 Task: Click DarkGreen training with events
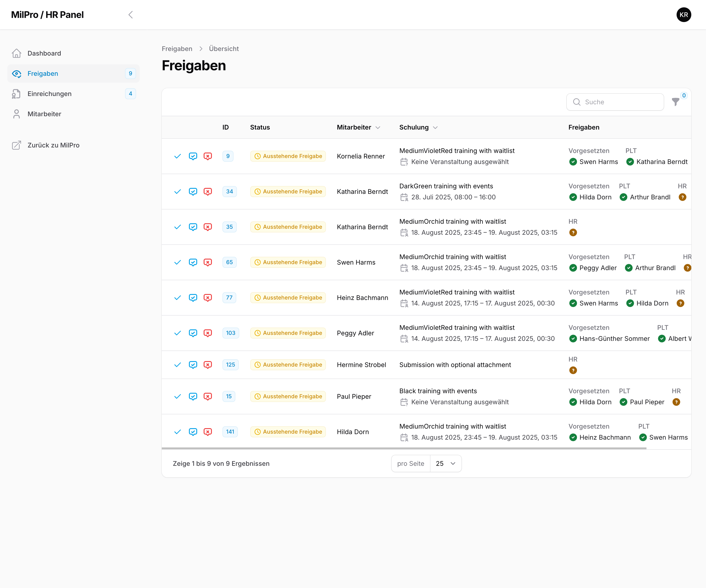click(x=446, y=186)
